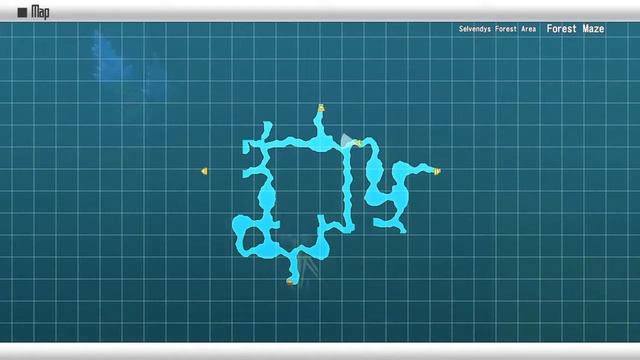Screen dimensions: 640x360
Task: Click the "Map" title text
Action: tap(40, 12)
